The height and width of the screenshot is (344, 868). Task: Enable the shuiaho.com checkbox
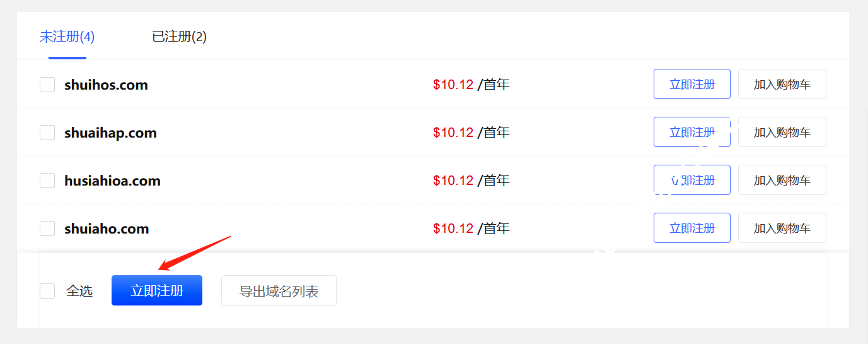[47, 228]
